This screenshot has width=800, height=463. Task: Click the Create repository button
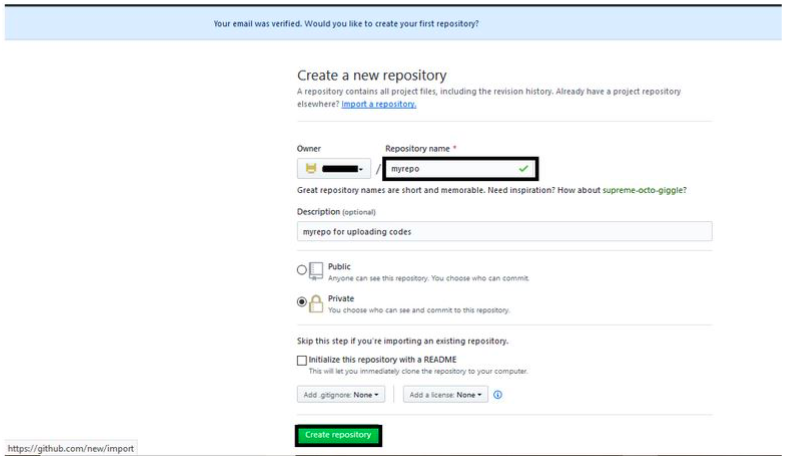(338, 435)
